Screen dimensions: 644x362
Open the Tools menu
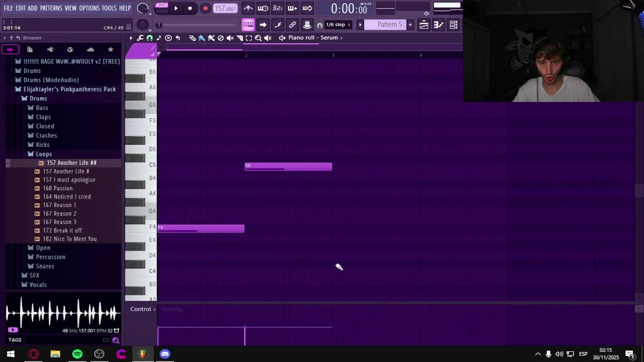tap(109, 8)
